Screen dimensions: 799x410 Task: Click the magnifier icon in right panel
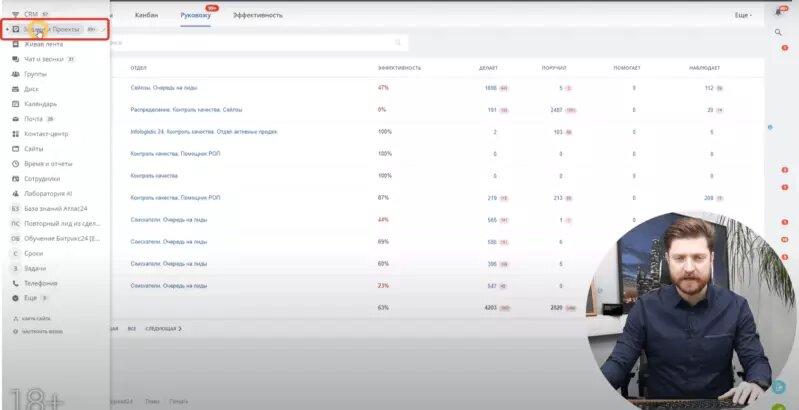click(x=778, y=32)
